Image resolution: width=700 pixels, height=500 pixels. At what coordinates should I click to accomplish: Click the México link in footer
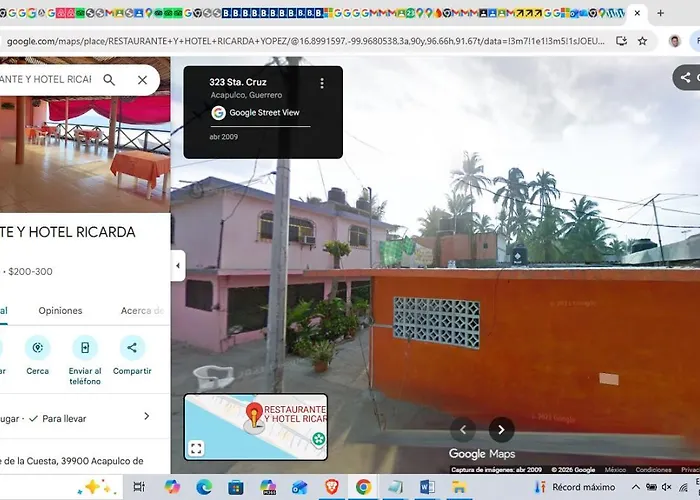click(615, 470)
